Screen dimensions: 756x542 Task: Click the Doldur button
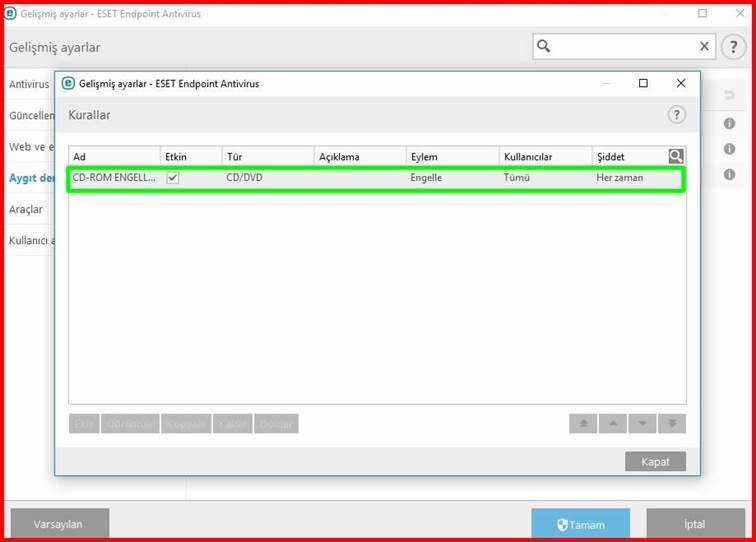tap(276, 423)
